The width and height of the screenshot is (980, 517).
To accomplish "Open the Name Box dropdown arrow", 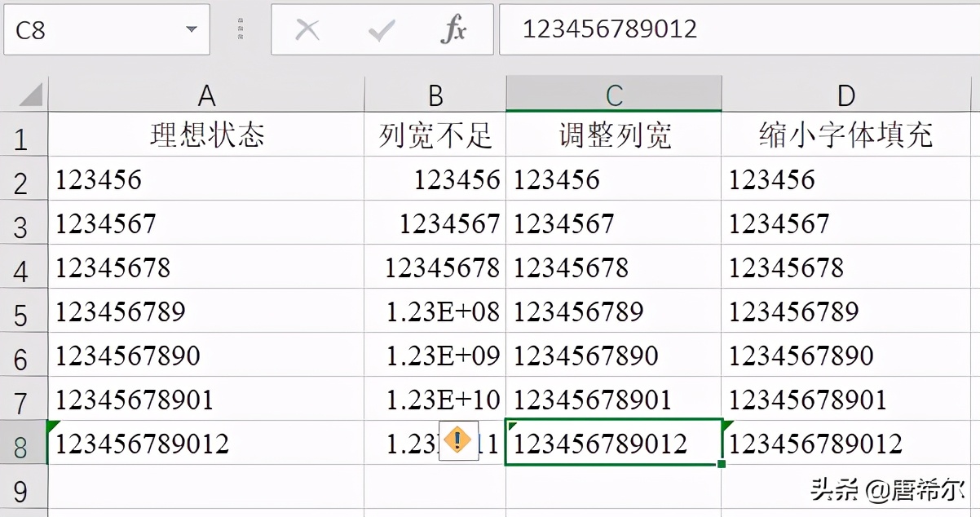I will 191,29.
